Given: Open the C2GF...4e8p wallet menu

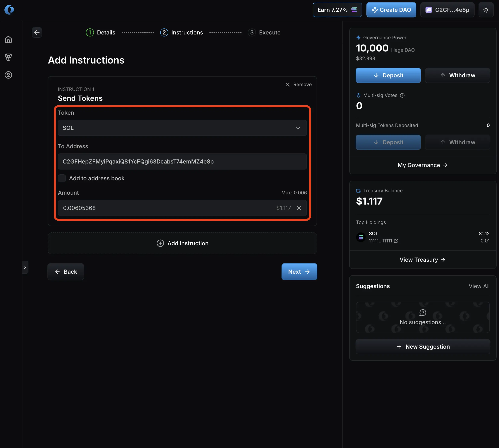Looking at the screenshot, I should point(447,10).
